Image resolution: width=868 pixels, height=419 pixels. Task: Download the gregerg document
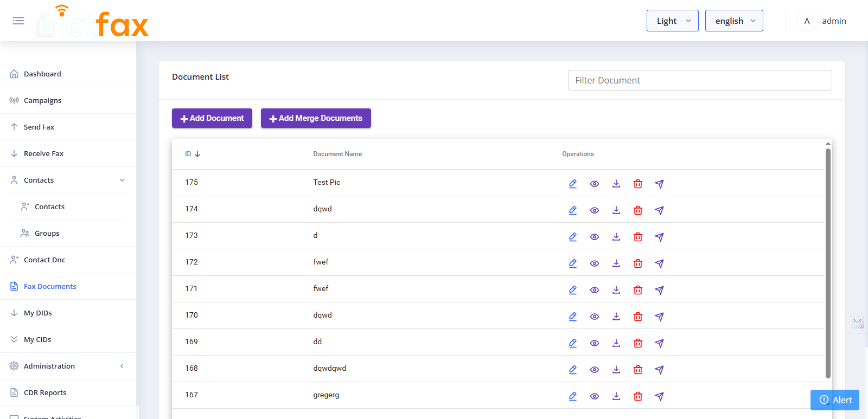tap(616, 396)
